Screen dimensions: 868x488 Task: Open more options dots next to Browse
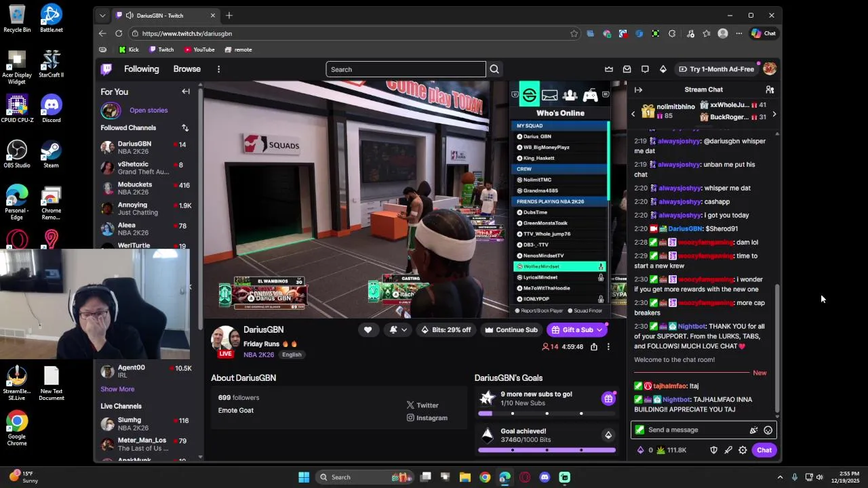[x=218, y=69]
